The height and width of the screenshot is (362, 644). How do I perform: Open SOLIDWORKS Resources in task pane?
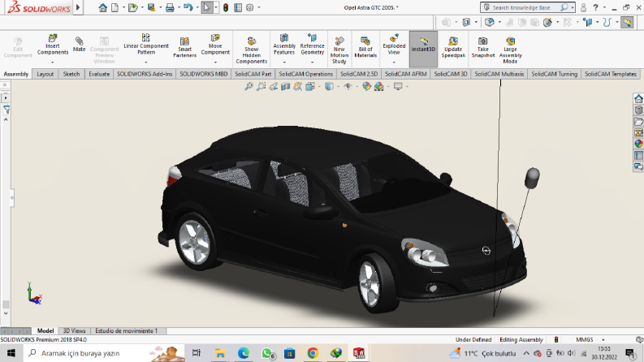[638, 98]
